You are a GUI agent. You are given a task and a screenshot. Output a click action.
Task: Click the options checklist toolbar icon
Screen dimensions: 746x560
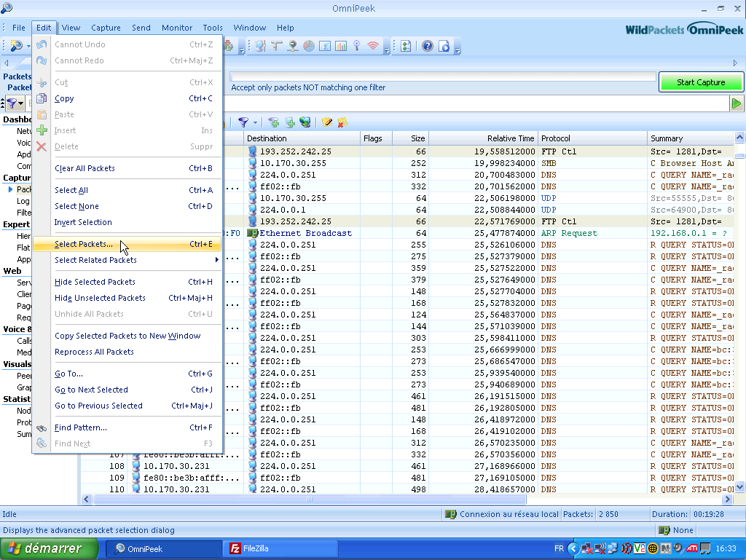click(x=406, y=46)
